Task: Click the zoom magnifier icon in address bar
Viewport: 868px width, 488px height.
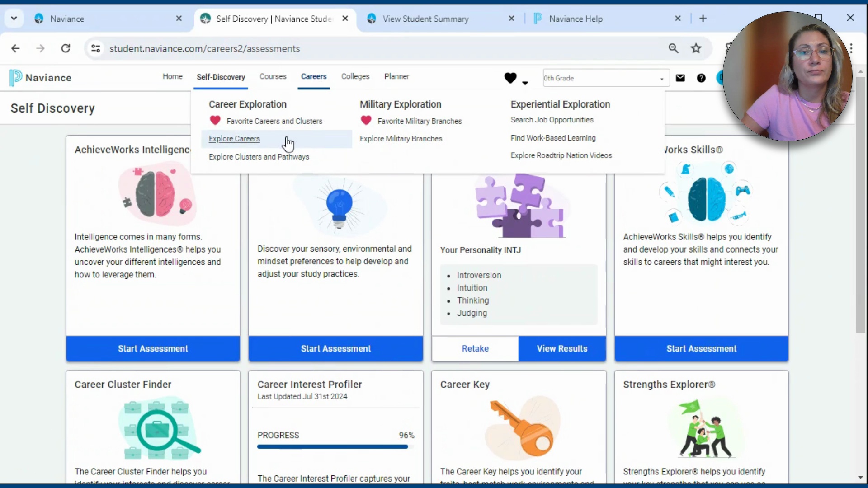Action: click(x=674, y=48)
